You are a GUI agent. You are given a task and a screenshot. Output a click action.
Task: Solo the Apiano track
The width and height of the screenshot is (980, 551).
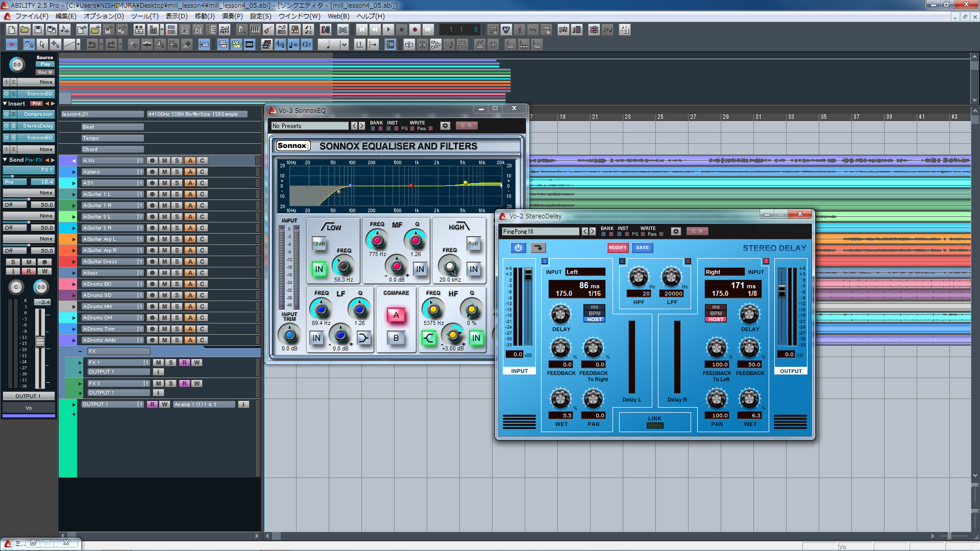[177, 172]
